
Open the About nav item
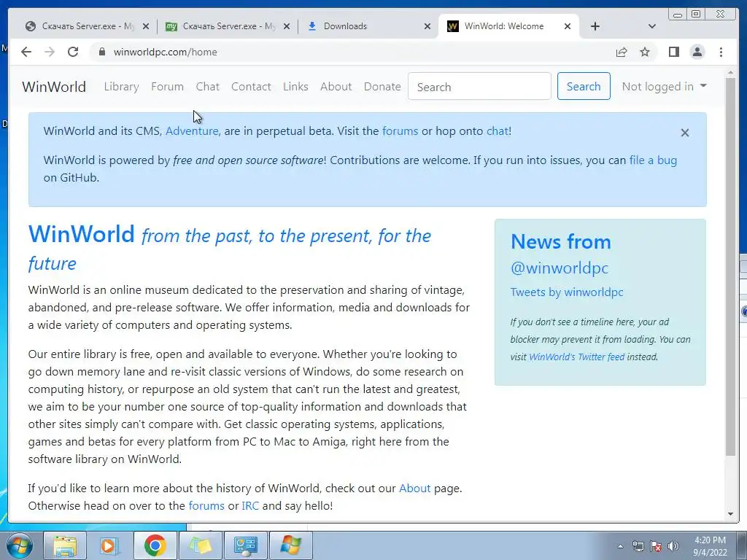pos(336,86)
